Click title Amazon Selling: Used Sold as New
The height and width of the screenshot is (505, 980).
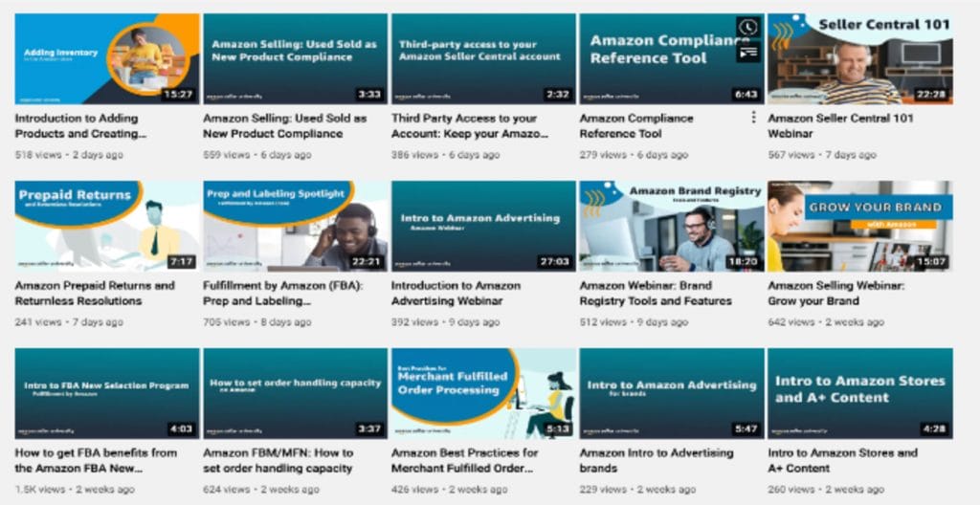pyautogui.click(x=285, y=126)
